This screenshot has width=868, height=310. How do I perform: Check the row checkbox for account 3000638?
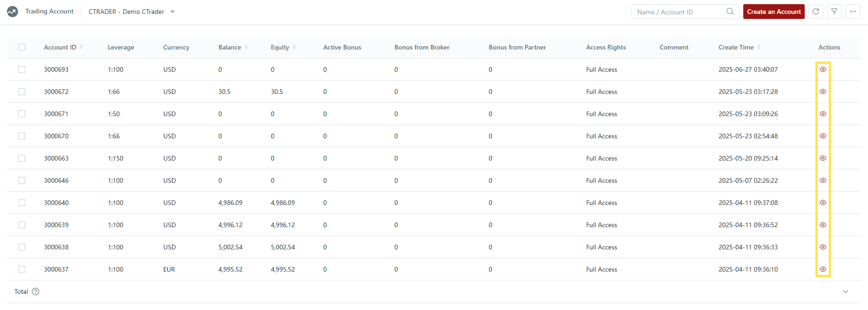22,247
